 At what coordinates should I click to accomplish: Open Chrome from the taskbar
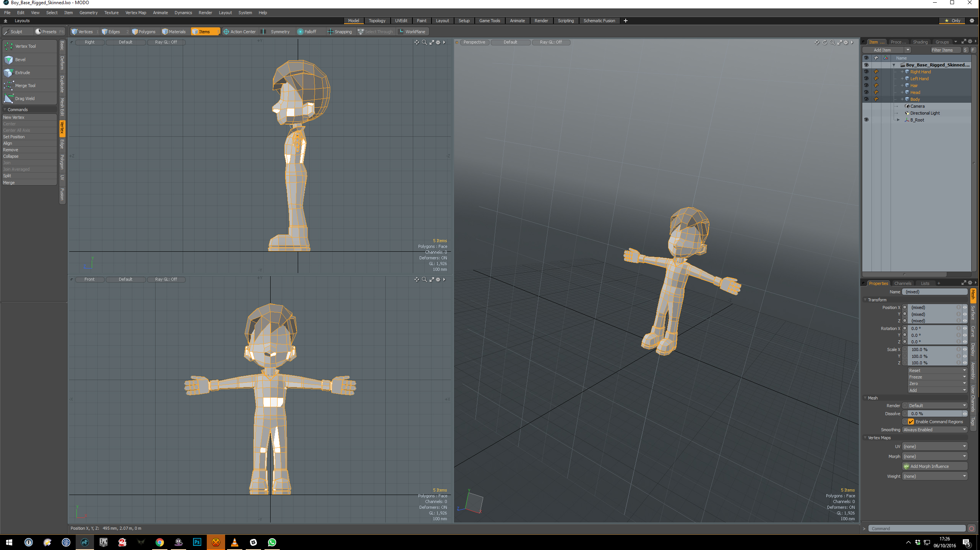[x=160, y=542]
